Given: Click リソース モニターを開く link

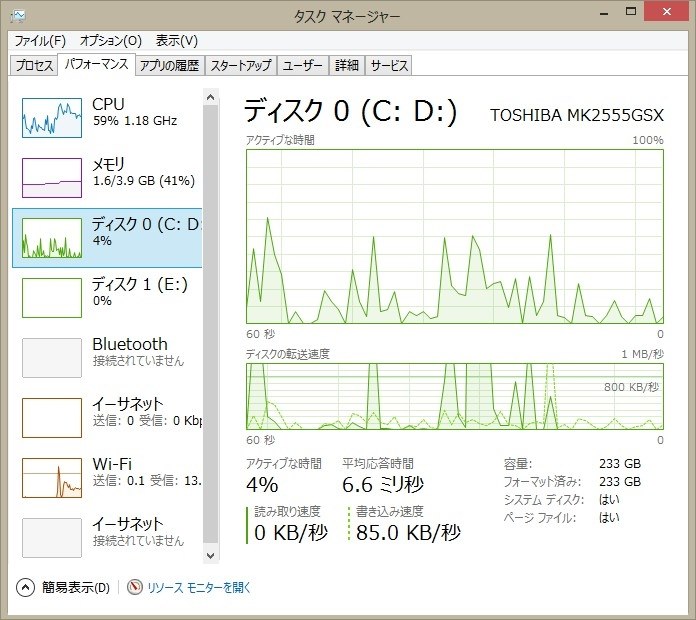Looking at the screenshot, I should pos(198,588).
